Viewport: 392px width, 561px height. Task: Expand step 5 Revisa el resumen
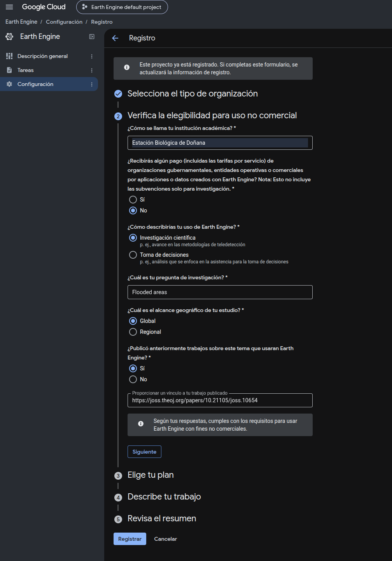click(x=162, y=519)
